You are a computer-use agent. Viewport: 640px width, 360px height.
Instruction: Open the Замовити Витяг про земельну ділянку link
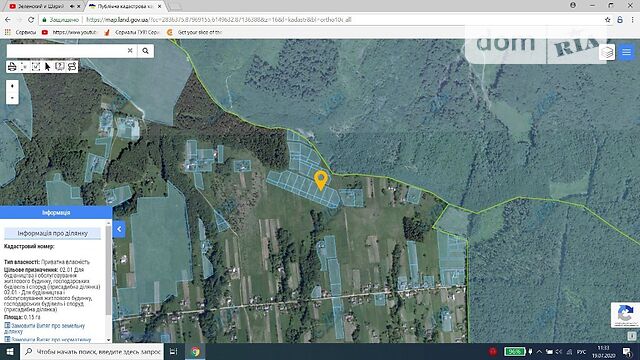[x=47, y=328]
